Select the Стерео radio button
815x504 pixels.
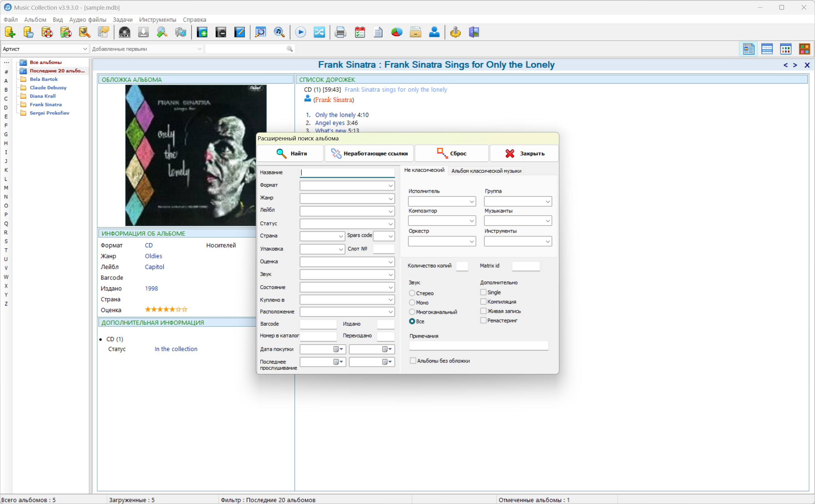pos(412,293)
